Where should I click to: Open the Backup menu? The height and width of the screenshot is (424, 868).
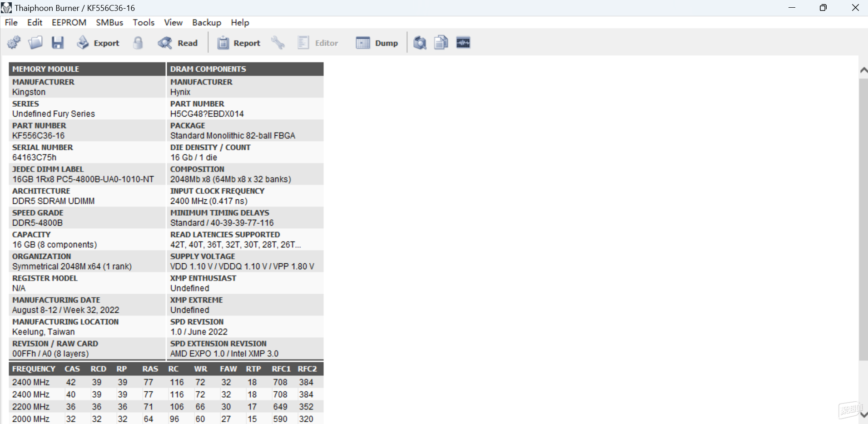tap(207, 22)
